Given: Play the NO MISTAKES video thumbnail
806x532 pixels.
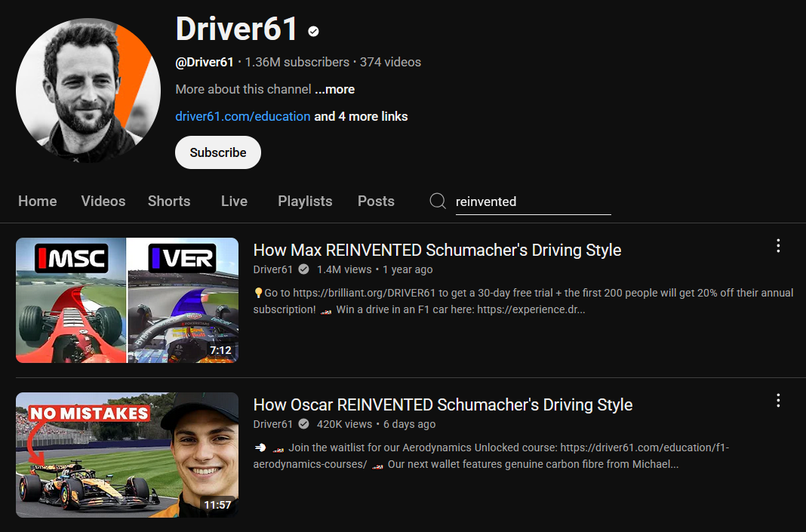Looking at the screenshot, I should (128, 455).
